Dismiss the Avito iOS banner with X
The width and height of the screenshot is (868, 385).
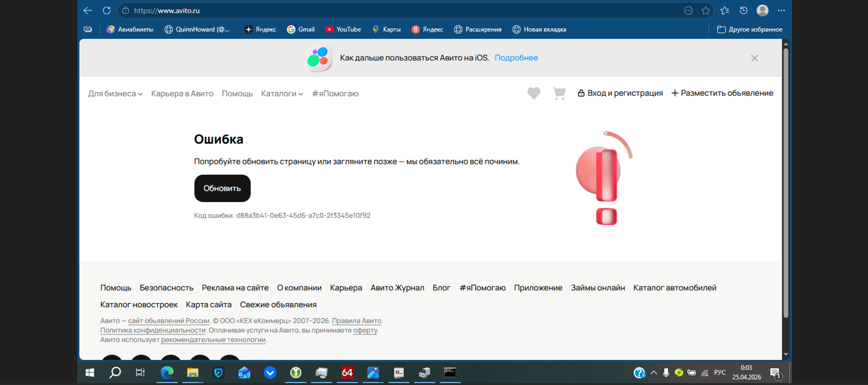754,58
